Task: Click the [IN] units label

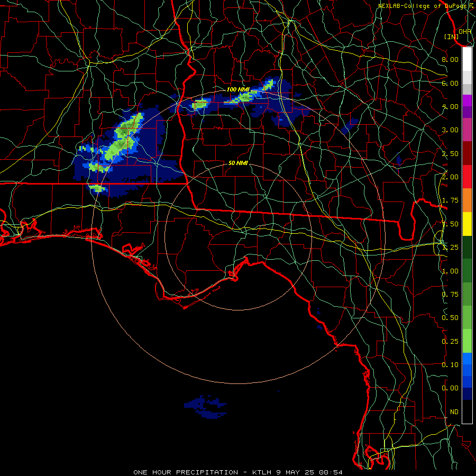Action: pyautogui.click(x=452, y=36)
